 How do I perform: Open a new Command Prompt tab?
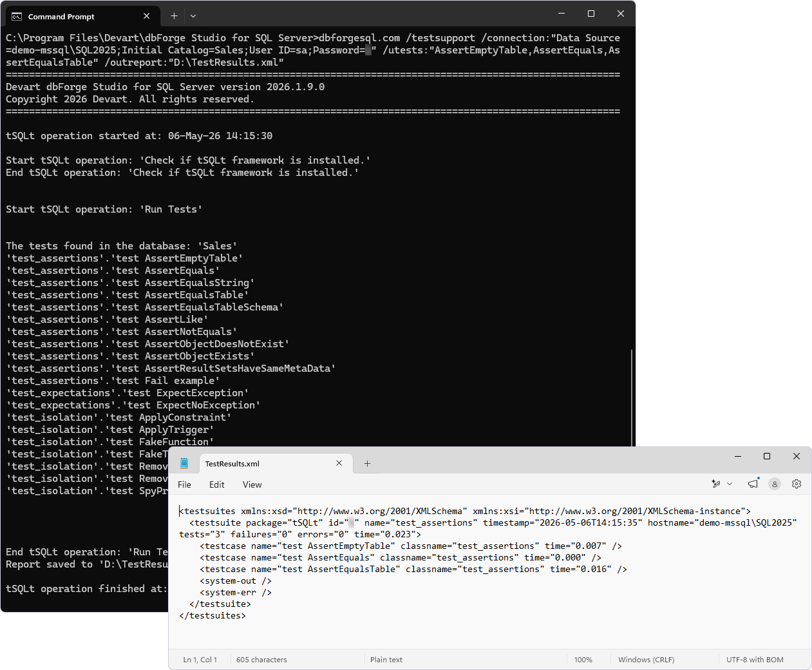tap(174, 16)
